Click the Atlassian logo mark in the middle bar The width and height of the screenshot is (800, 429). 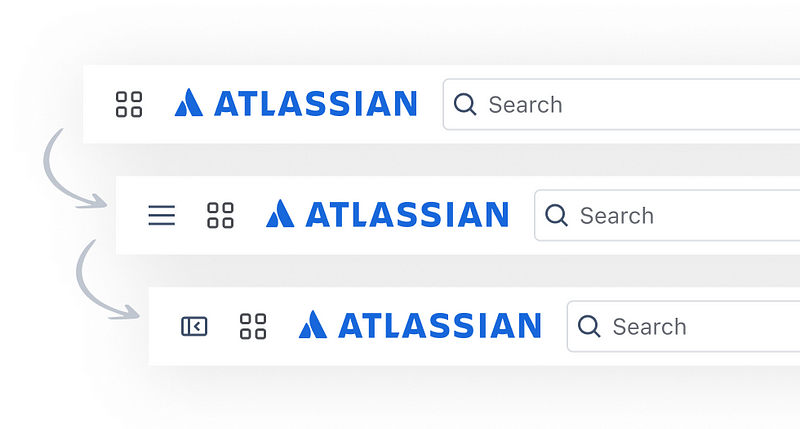[x=280, y=214]
